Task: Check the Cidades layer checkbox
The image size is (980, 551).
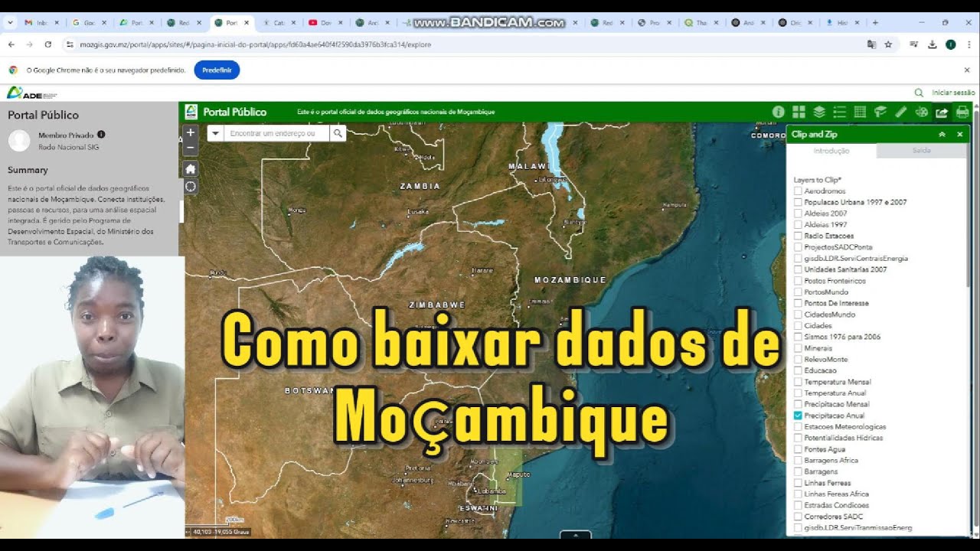Action: coord(799,325)
